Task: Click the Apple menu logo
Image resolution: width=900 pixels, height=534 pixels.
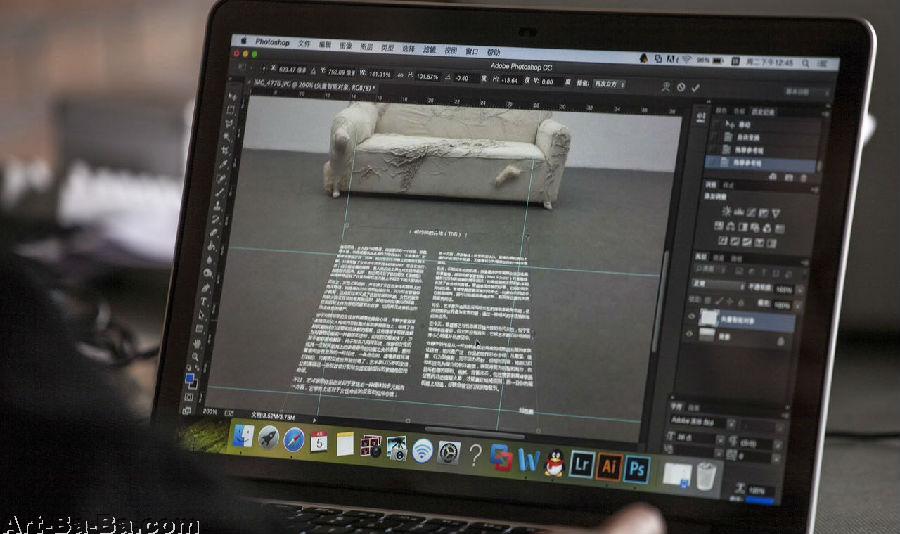Action: pos(244,41)
